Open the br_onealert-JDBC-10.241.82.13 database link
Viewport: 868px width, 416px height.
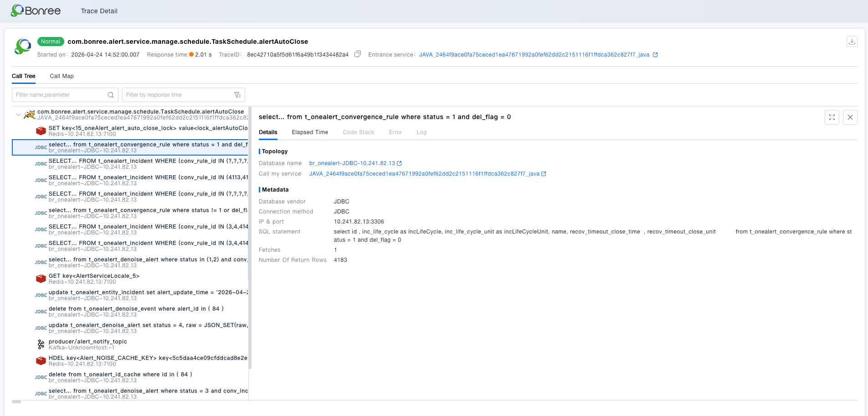(352, 163)
